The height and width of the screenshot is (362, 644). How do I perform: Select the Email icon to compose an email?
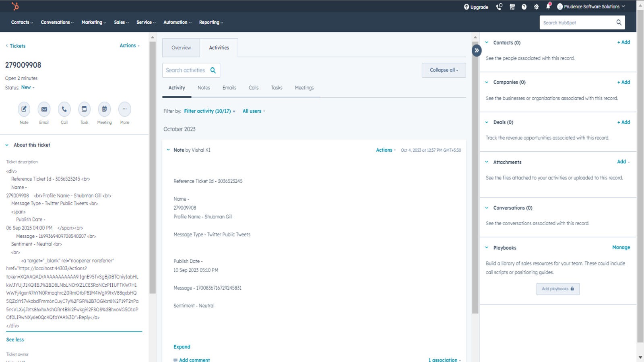pyautogui.click(x=44, y=109)
